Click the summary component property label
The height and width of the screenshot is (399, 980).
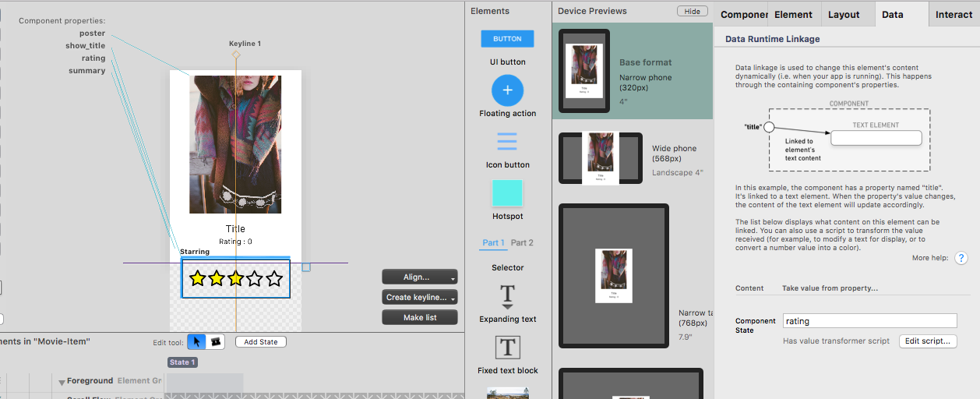click(x=86, y=71)
